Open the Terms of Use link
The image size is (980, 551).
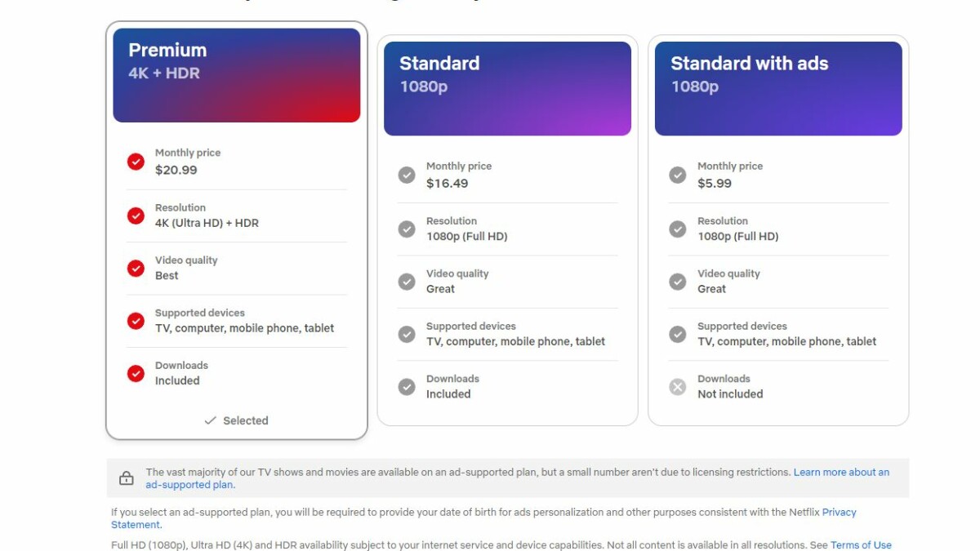coord(860,544)
